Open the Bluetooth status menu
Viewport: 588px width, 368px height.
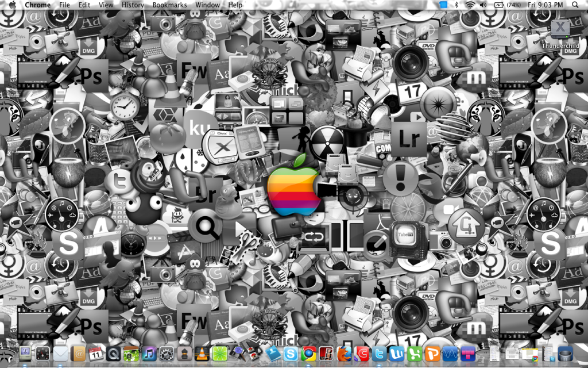click(x=457, y=5)
